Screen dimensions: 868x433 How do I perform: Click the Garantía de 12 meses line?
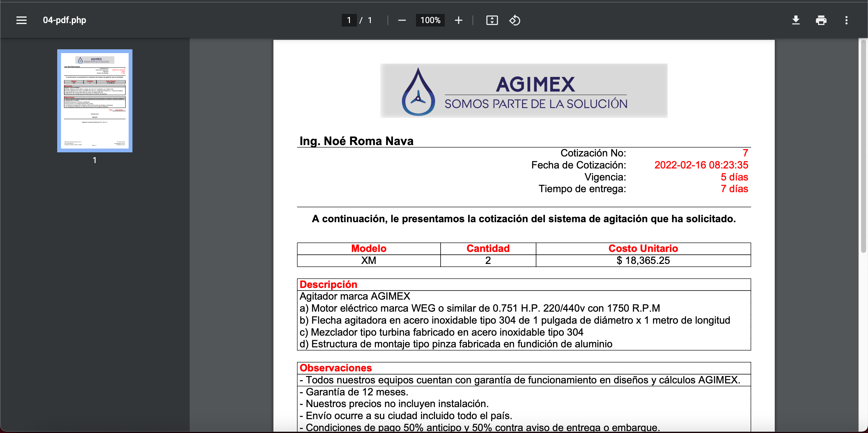(x=354, y=392)
